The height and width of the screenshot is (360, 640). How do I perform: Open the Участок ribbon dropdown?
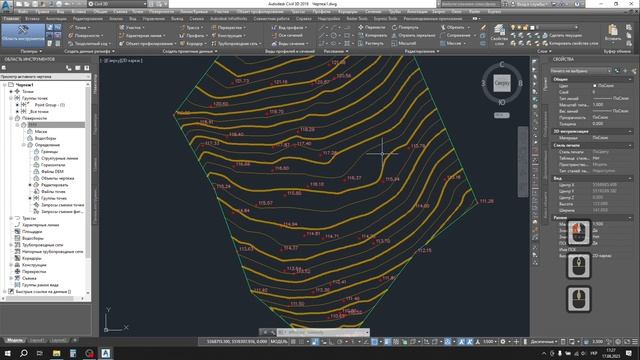coord(132,27)
